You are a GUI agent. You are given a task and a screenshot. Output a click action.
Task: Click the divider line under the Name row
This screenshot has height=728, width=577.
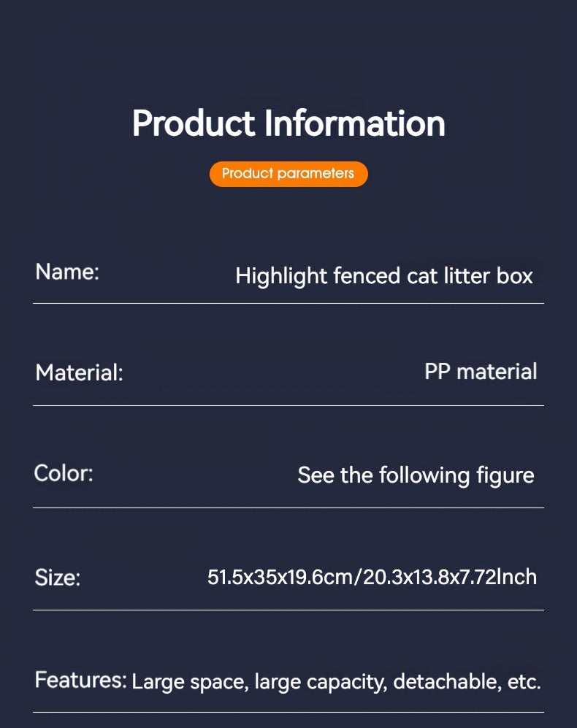288,303
